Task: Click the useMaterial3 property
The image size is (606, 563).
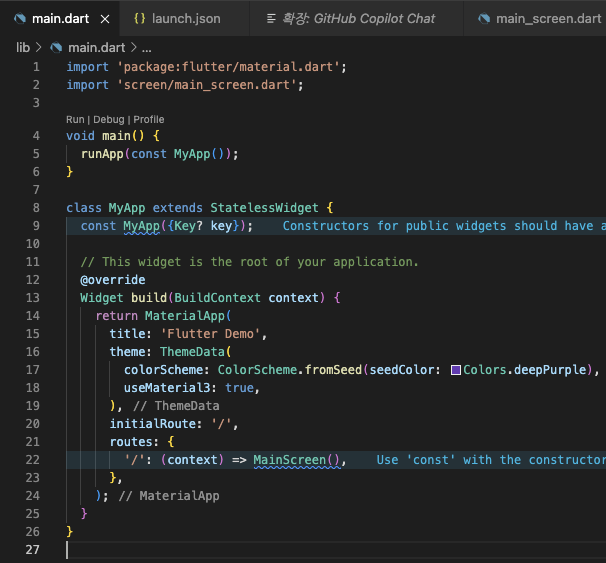Action: (167, 388)
